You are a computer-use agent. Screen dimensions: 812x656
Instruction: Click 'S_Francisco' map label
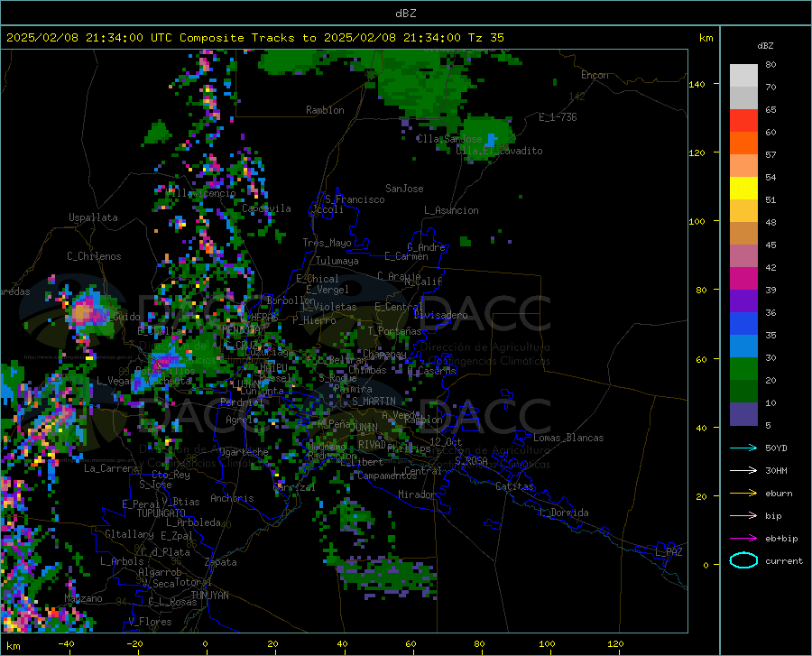355,199
